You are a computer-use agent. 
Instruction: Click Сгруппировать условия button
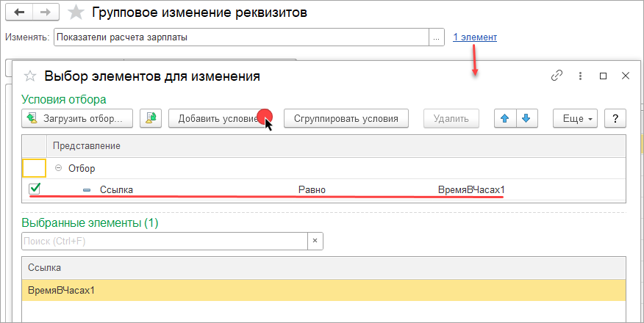pyautogui.click(x=346, y=118)
